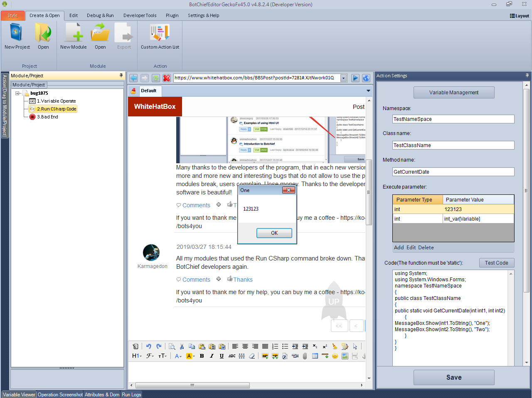Viewport: 532px width, 398px height.
Task: Toggle the Module/Project panel pin
Action: [121, 76]
